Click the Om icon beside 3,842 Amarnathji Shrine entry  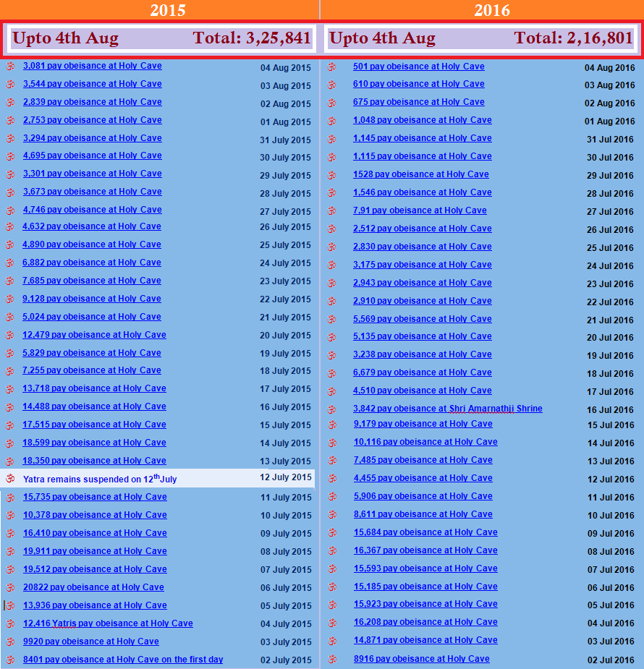point(331,409)
